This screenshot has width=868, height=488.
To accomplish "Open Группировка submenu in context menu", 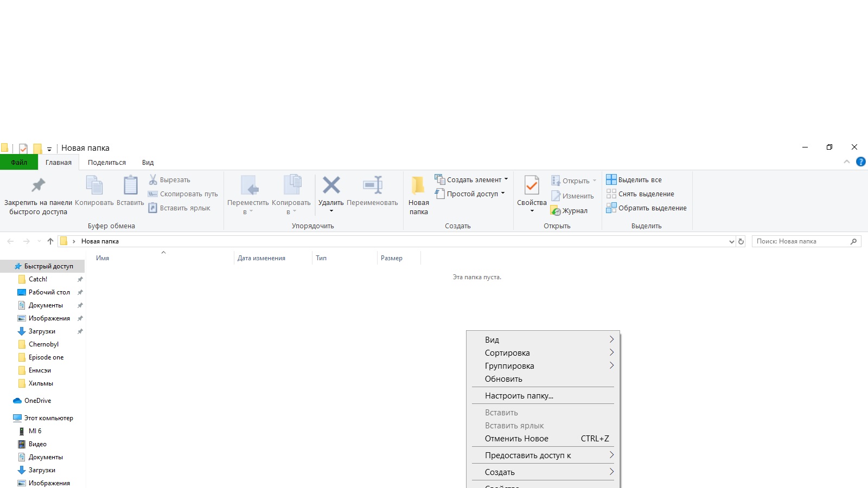I will coord(543,366).
